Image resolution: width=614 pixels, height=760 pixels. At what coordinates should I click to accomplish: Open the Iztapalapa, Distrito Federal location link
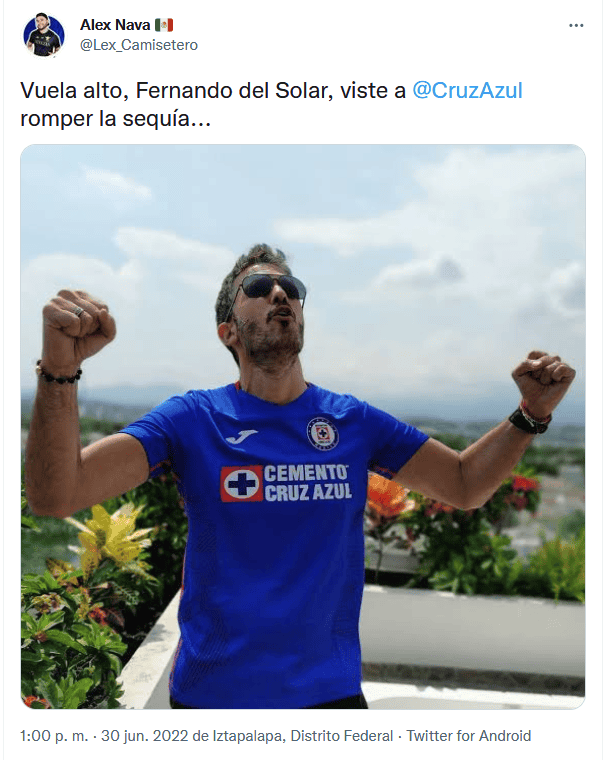303,736
